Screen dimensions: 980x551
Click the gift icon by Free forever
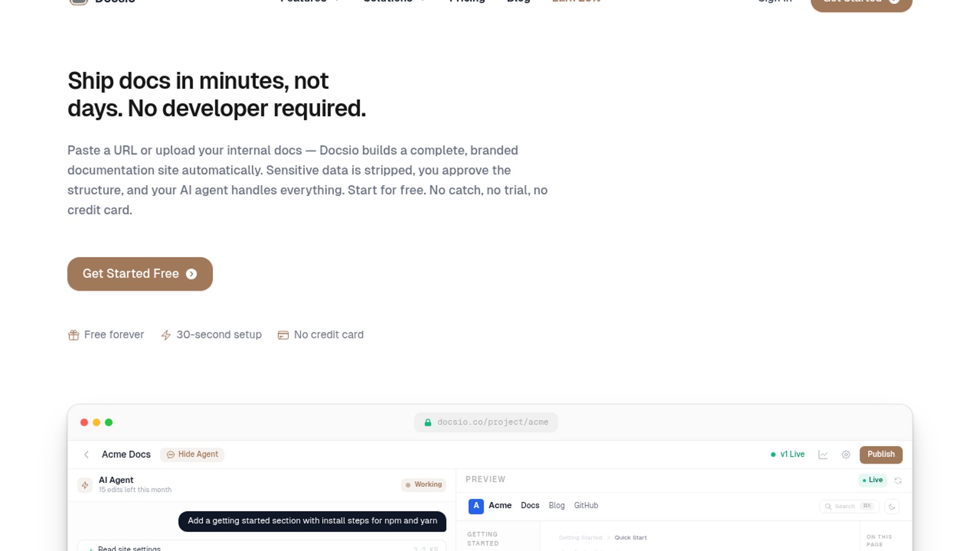click(73, 335)
